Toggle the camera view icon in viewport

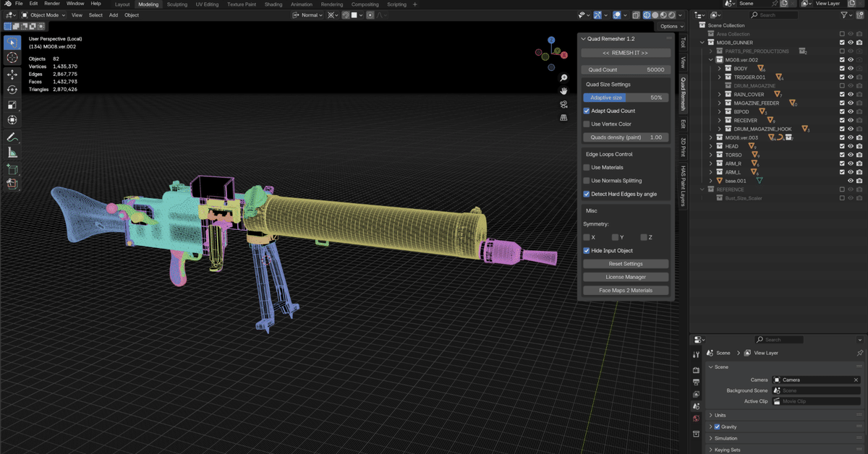(x=563, y=104)
